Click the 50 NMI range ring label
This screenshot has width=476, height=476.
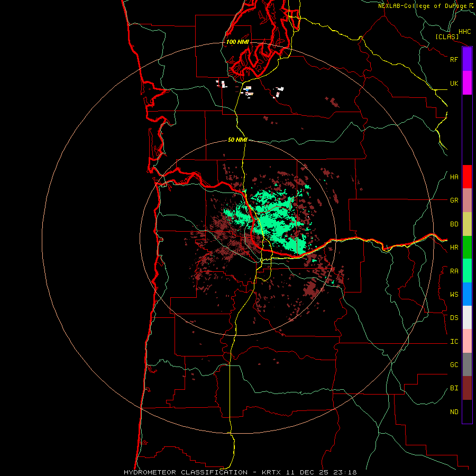point(237,140)
